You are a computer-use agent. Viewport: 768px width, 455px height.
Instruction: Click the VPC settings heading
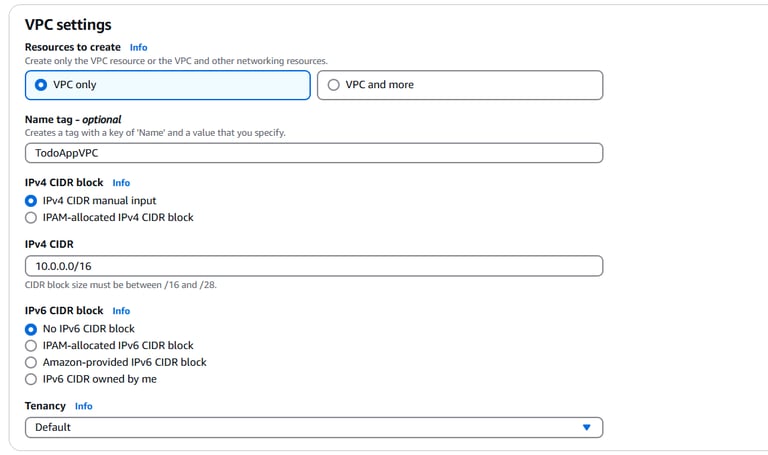[68, 24]
